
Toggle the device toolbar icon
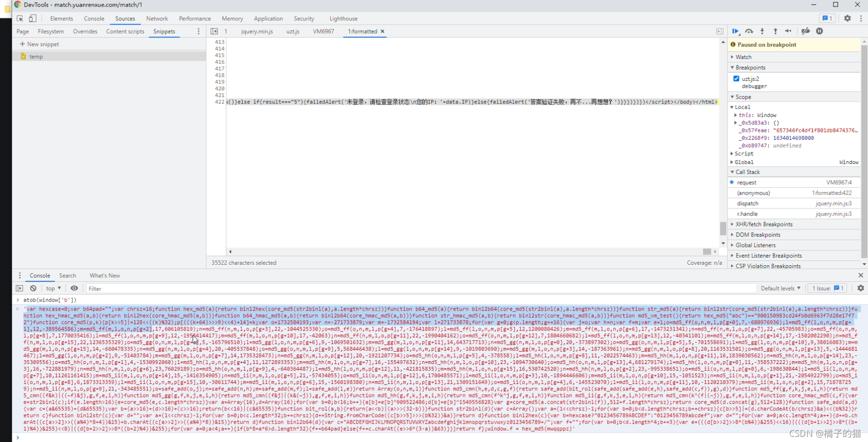(33, 18)
